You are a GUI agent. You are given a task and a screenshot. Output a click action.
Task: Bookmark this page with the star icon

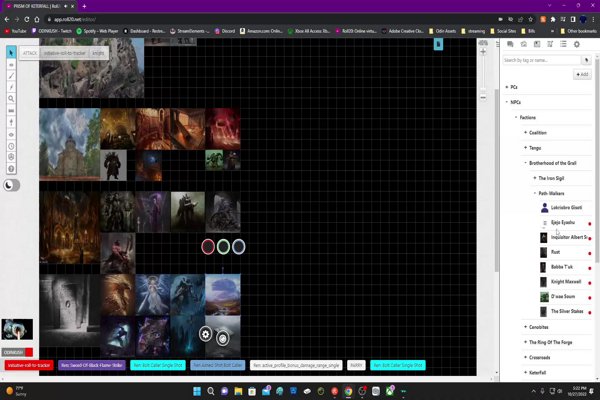530,20
